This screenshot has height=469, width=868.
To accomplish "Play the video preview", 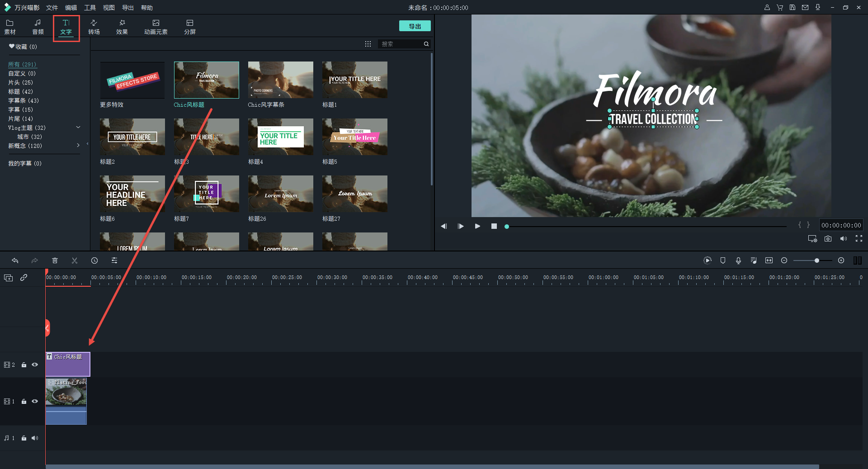I will (477, 226).
